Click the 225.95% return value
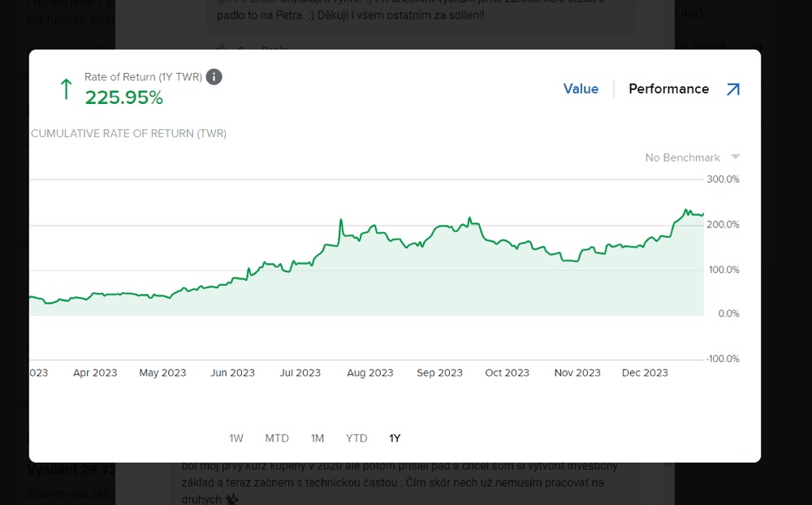The height and width of the screenshot is (505, 812). pos(123,97)
